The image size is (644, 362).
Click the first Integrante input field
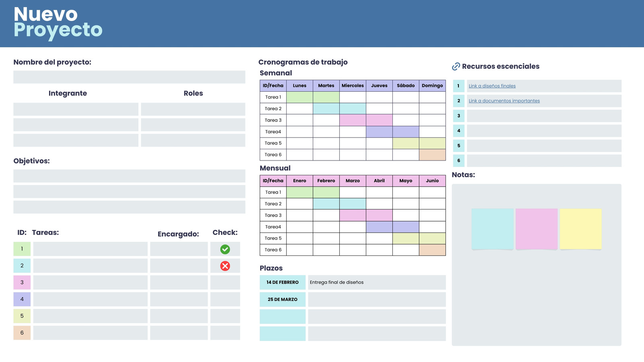[x=76, y=109]
